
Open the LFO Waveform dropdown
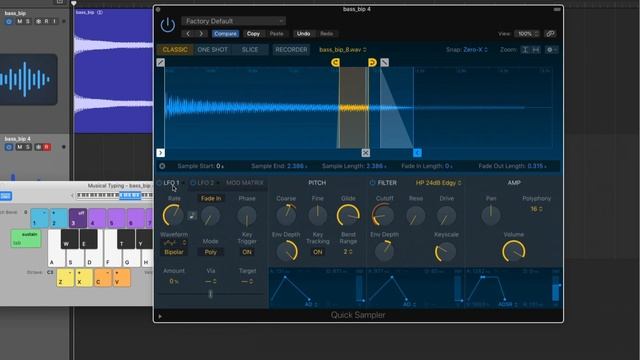[175, 242]
